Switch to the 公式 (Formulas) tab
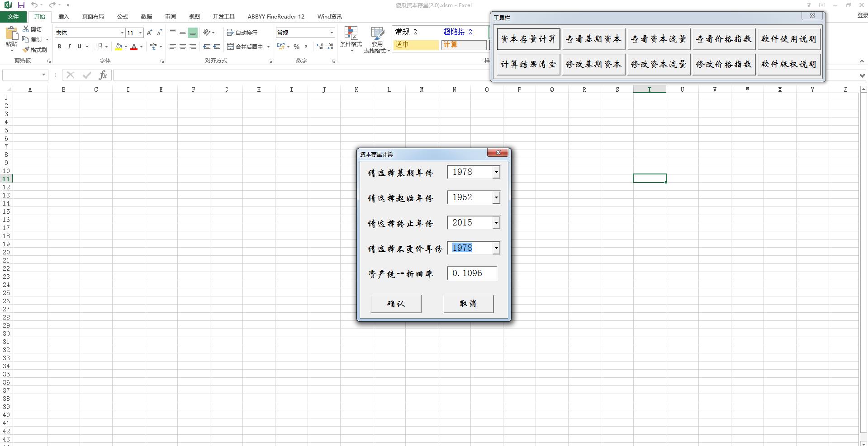 pos(123,17)
